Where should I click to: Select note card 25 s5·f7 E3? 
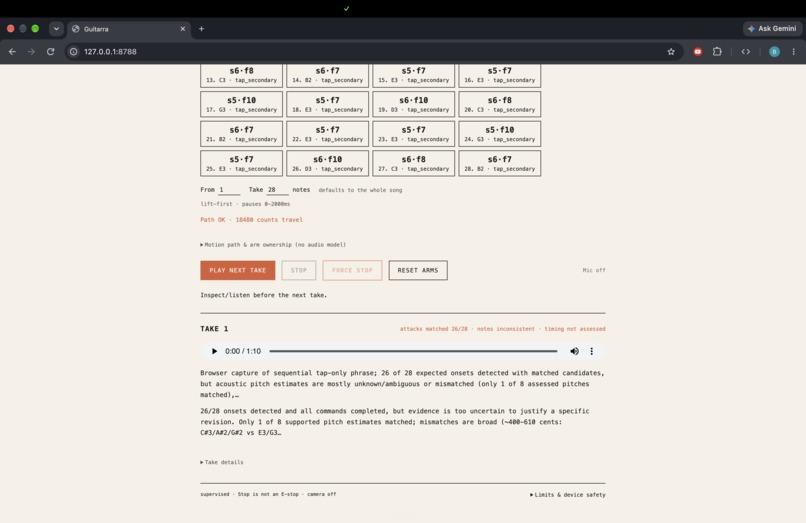pos(242,164)
